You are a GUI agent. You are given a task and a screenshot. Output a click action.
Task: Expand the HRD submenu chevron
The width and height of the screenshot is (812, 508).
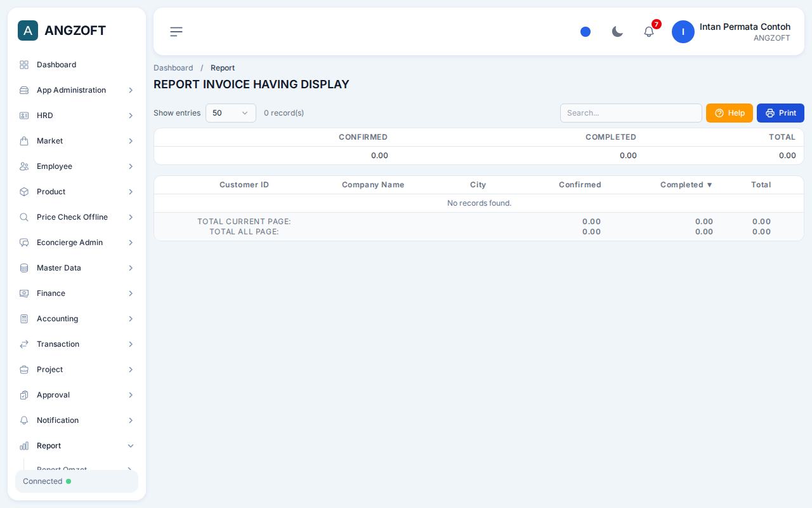click(131, 116)
